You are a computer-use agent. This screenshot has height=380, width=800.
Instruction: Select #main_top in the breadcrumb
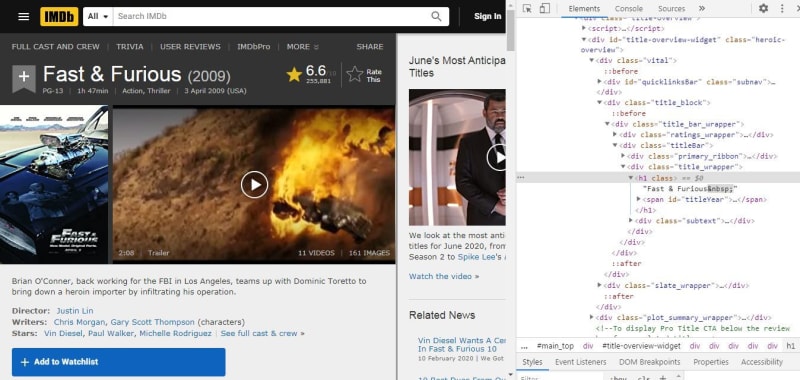(x=555, y=346)
